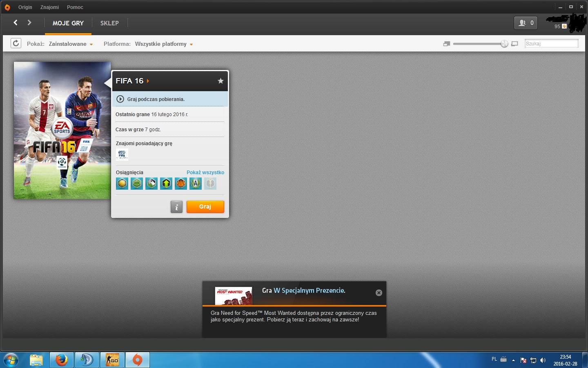Close the Need for Speed gift notification
Image resolution: width=588 pixels, height=368 pixels.
(x=379, y=293)
